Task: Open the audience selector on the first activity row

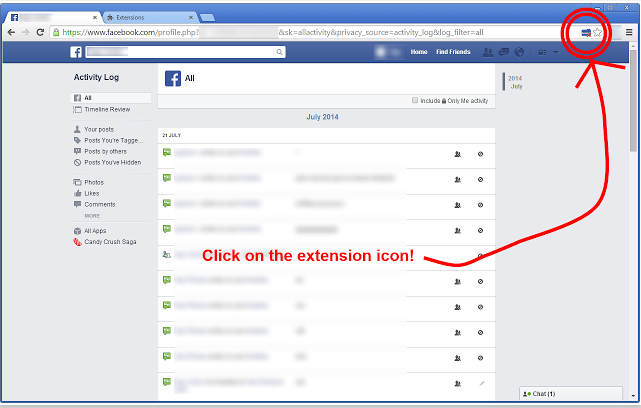Action: pyautogui.click(x=457, y=154)
